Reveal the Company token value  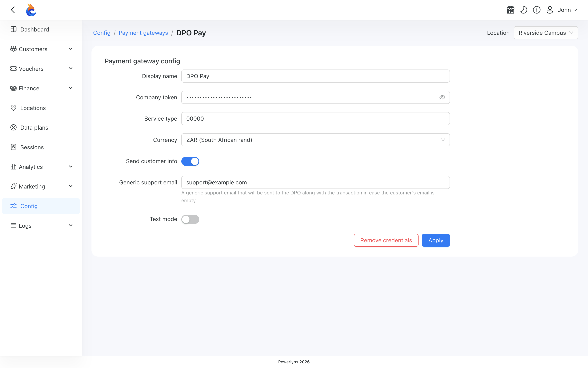(x=442, y=97)
